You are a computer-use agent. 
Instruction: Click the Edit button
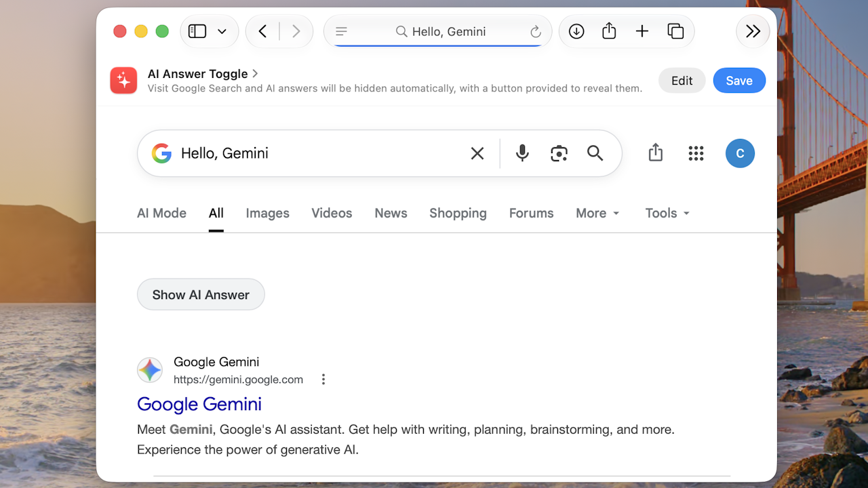[x=682, y=81]
